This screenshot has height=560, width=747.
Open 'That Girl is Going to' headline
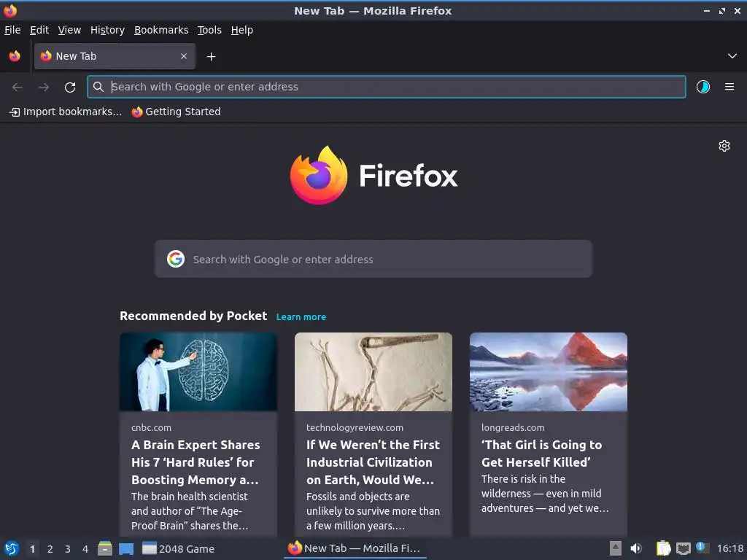tap(542, 454)
